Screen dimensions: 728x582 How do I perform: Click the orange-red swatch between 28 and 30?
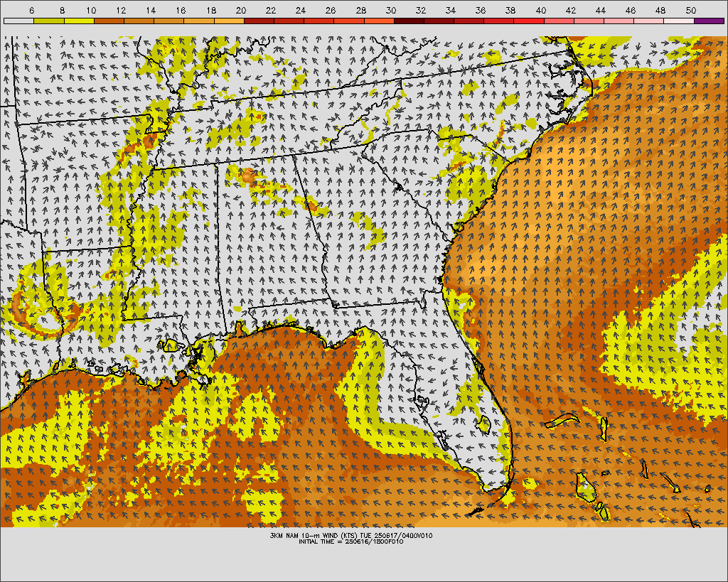pos(379,21)
